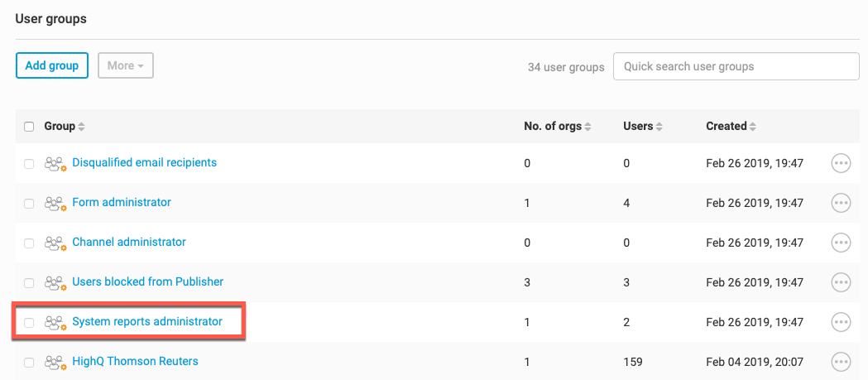
Task: Check the Disqualified email recipients checkbox
Action: (x=29, y=164)
